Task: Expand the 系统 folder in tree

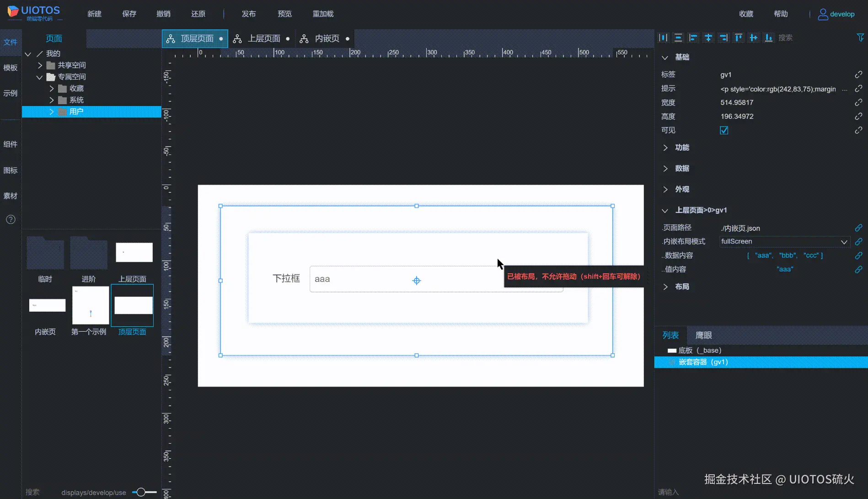Action: coord(52,100)
